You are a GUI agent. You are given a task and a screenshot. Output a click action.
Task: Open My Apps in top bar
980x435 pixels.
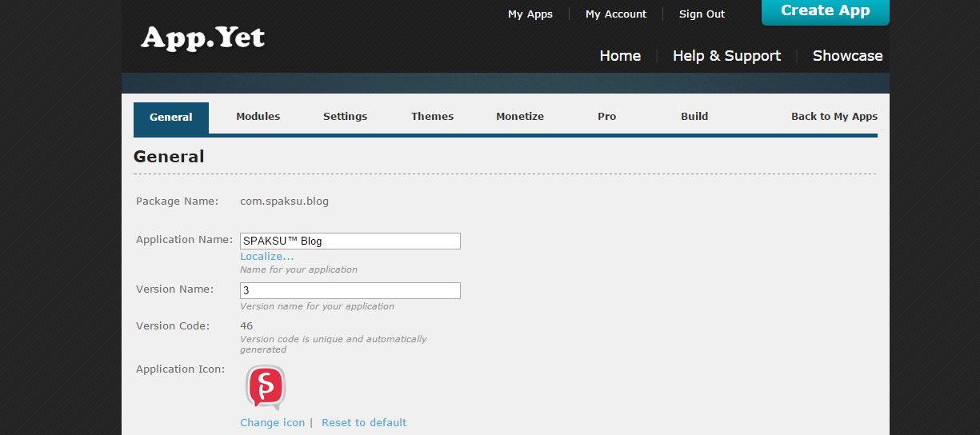(x=530, y=14)
